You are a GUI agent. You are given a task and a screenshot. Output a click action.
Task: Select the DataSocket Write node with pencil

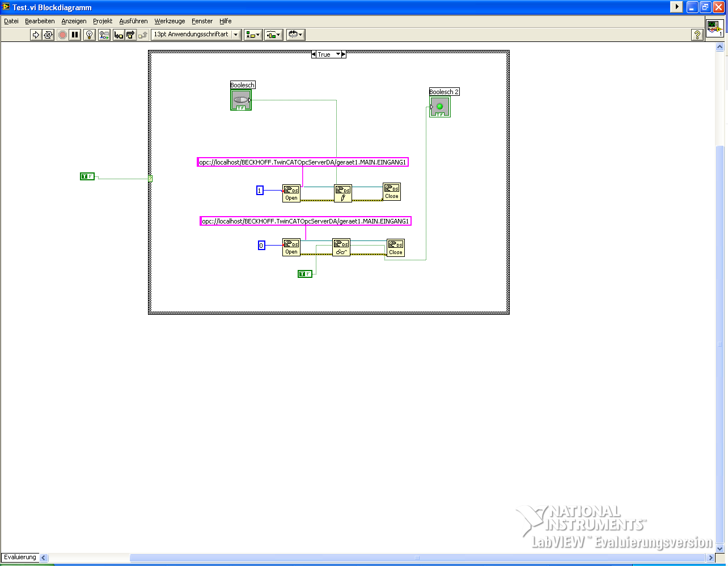[x=343, y=193]
